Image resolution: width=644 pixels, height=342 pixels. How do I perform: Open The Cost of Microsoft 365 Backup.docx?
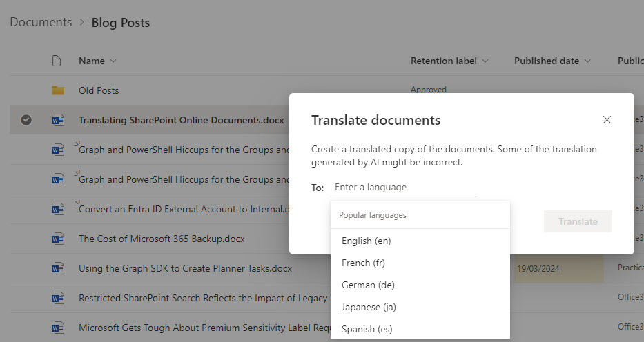pyautogui.click(x=162, y=239)
